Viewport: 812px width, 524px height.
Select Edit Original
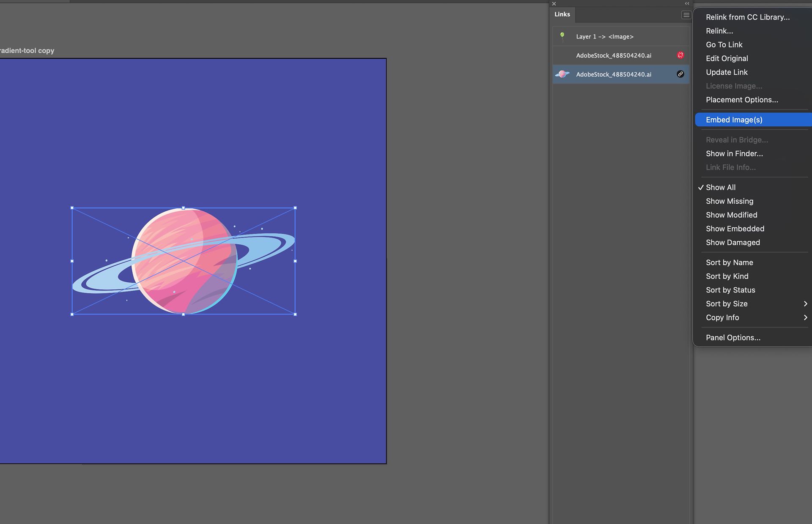(x=727, y=58)
